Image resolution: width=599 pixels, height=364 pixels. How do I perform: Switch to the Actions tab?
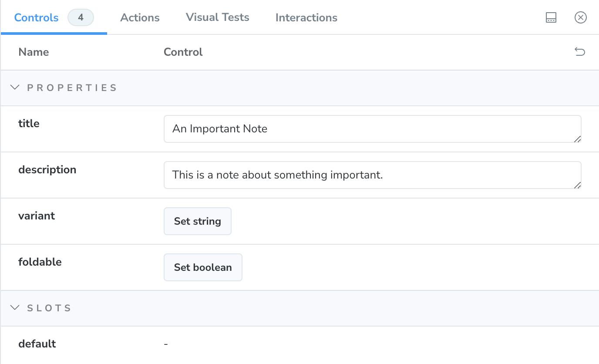140,18
